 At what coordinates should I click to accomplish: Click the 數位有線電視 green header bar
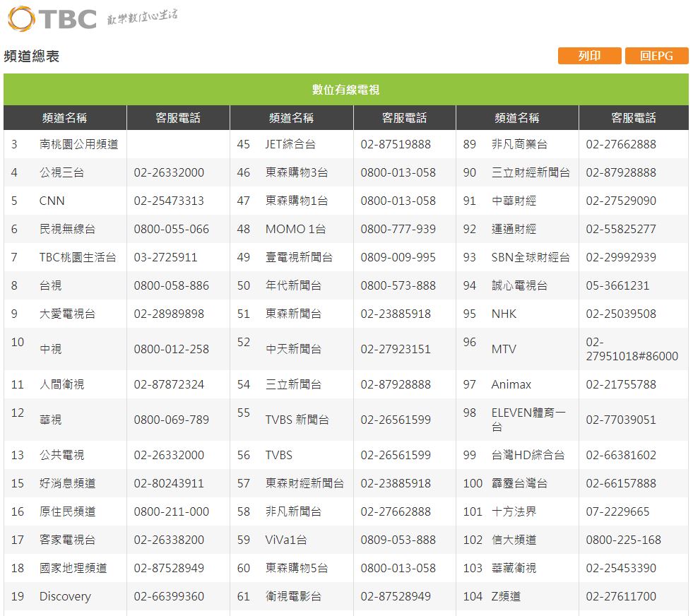point(346,90)
